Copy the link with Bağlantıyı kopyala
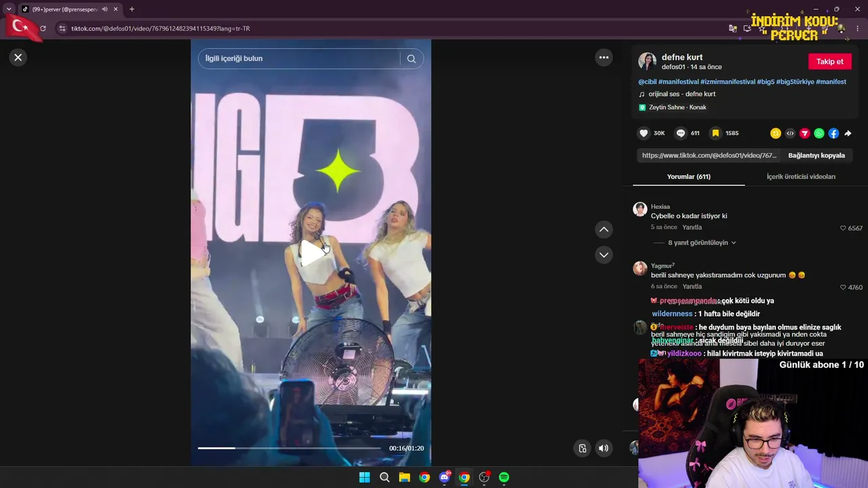 pyautogui.click(x=816, y=155)
